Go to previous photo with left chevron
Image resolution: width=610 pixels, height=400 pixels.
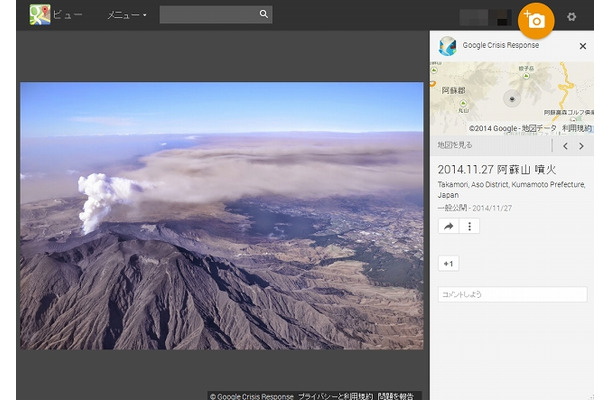565,146
